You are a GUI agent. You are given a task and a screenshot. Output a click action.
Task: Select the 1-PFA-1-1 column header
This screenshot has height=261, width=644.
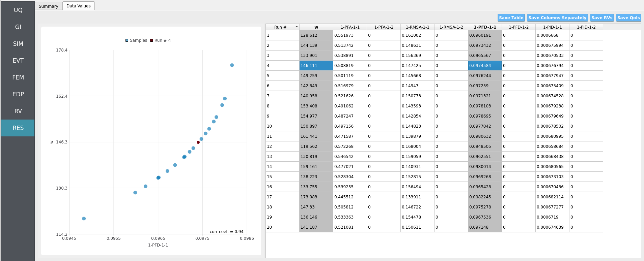350,27
